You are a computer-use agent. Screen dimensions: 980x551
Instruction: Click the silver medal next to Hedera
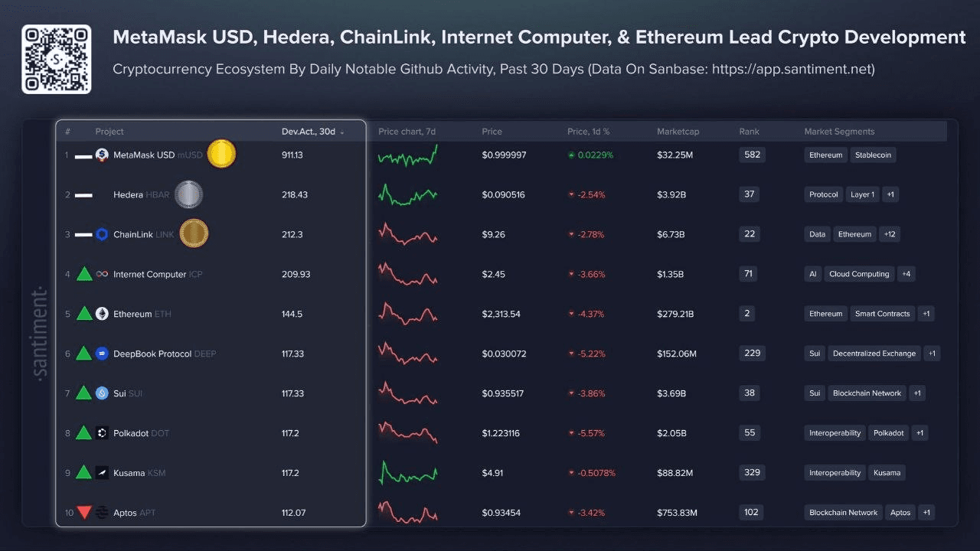[188, 194]
